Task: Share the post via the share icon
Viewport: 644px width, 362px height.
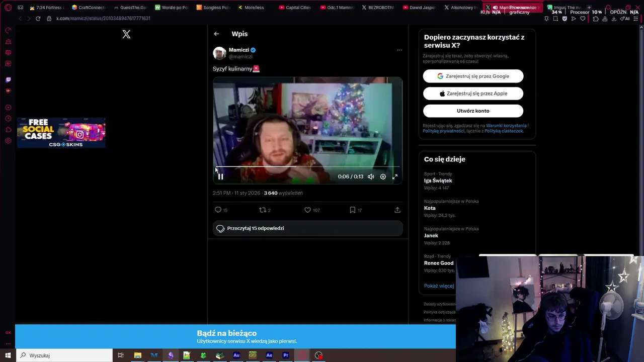Action: (397, 210)
